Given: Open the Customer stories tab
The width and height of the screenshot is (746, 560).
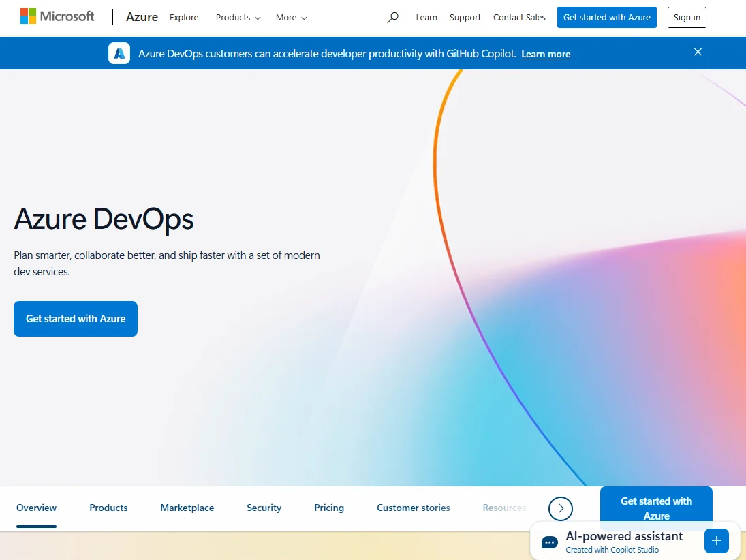Looking at the screenshot, I should [x=414, y=508].
